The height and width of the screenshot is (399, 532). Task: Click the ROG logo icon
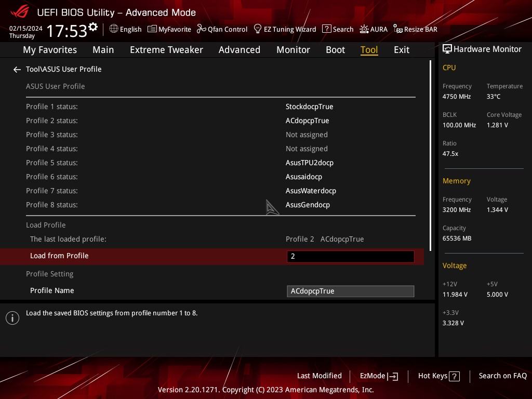20,12
